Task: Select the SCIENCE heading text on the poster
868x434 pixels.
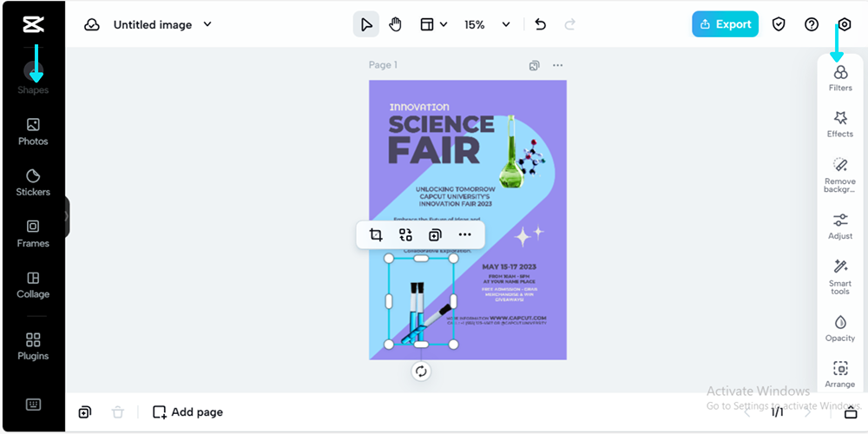Action: (441, 124)
